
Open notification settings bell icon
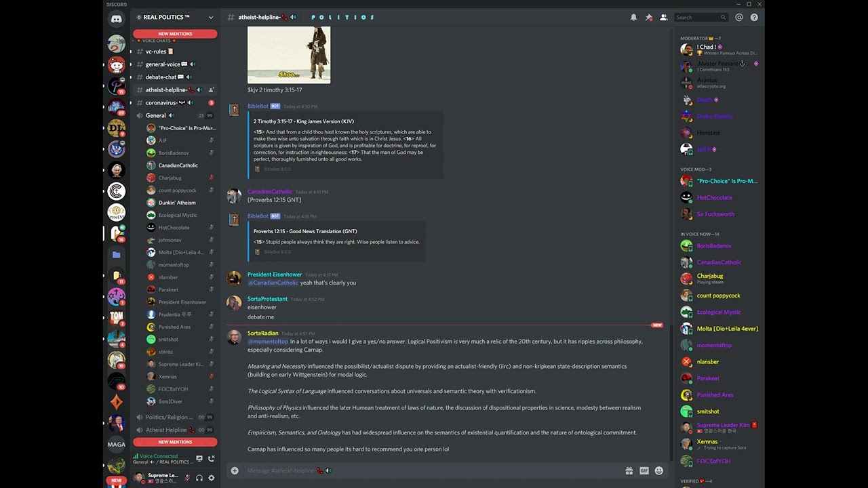pyautogui.click(x=633, y=18)
